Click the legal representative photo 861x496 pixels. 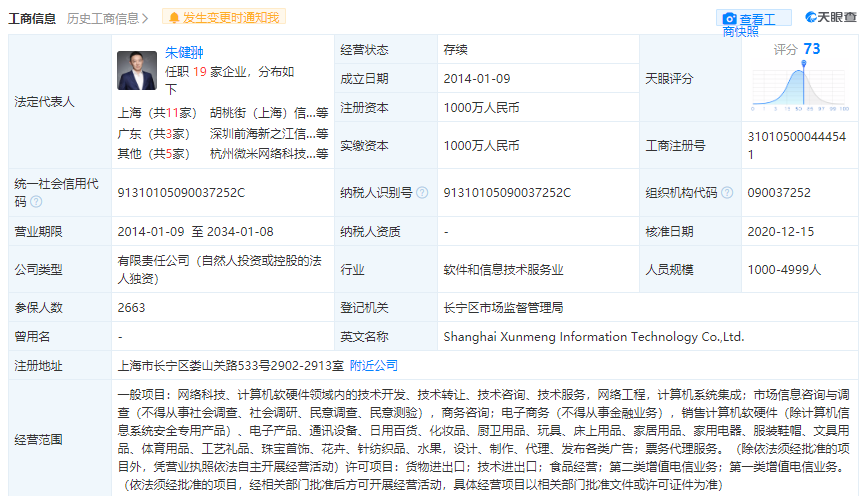[x=137, y=70]
